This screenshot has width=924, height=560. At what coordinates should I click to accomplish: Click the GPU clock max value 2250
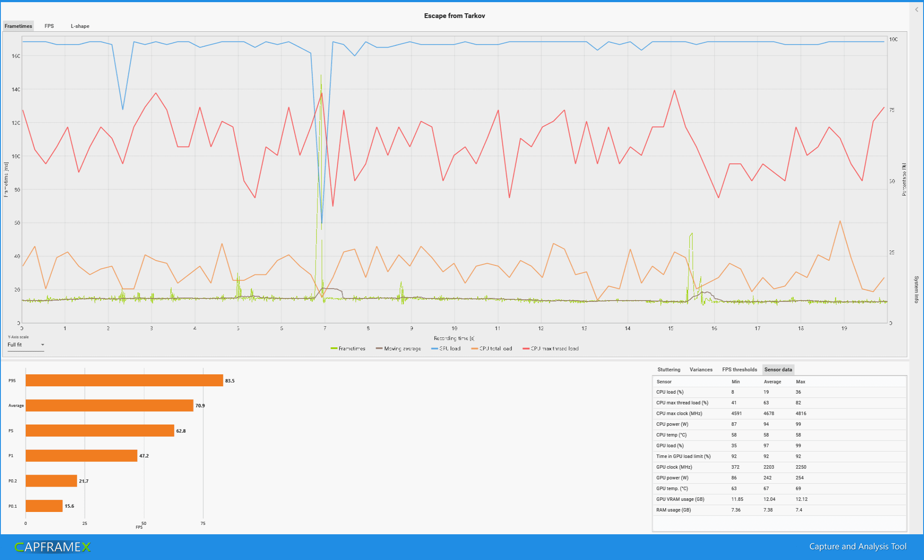pos(801,467)
